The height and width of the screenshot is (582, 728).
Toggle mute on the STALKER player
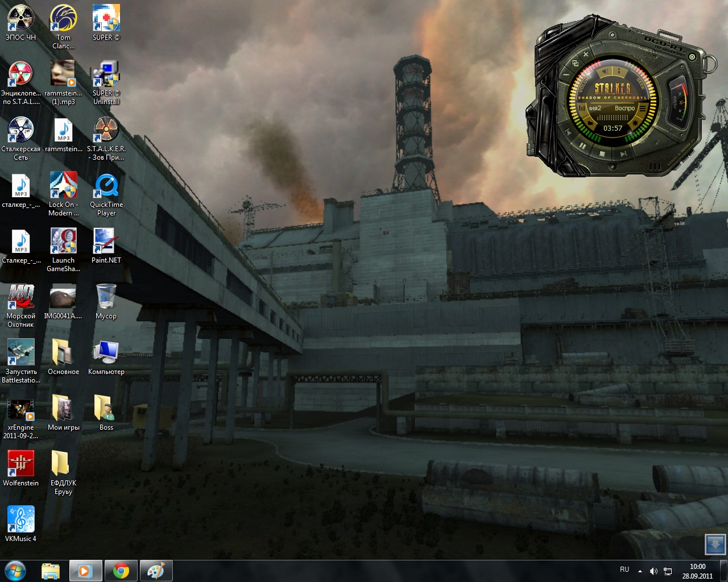605,71
